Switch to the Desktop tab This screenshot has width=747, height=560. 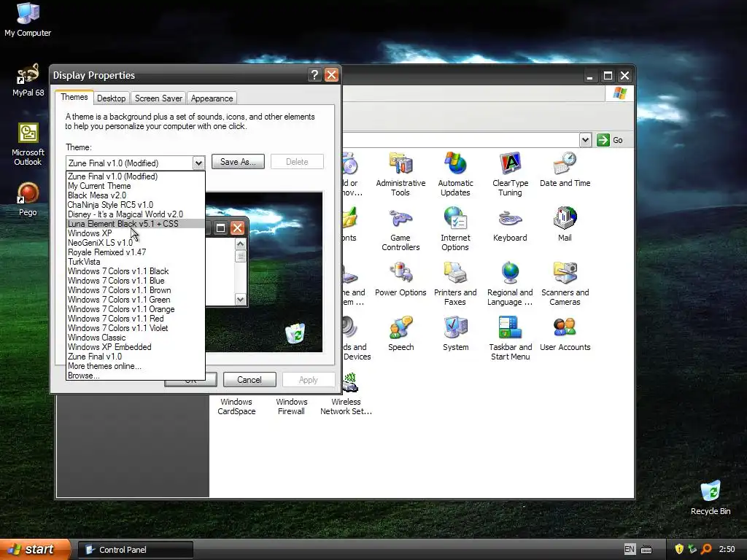pos(111,98)
